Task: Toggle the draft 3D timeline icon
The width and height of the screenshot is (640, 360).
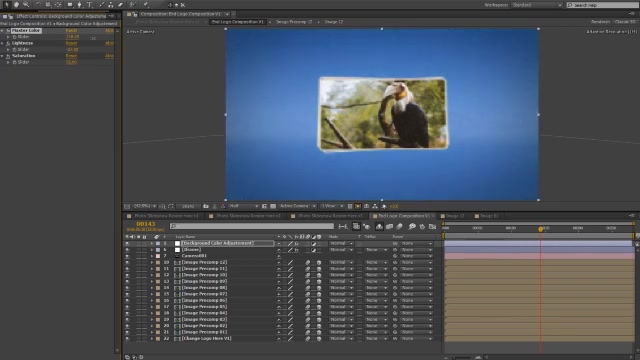Action: (367, 226)
